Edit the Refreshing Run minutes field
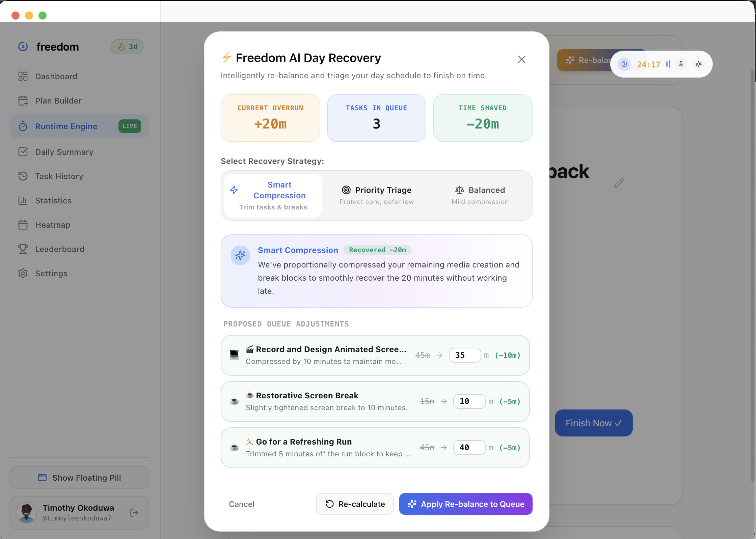756x539 pixels. [469, 448]
